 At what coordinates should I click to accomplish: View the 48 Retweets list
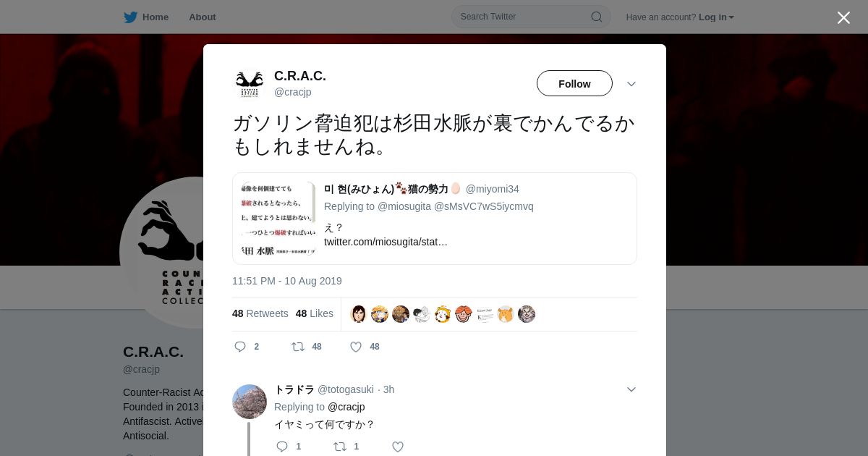[x=260, y=313]
